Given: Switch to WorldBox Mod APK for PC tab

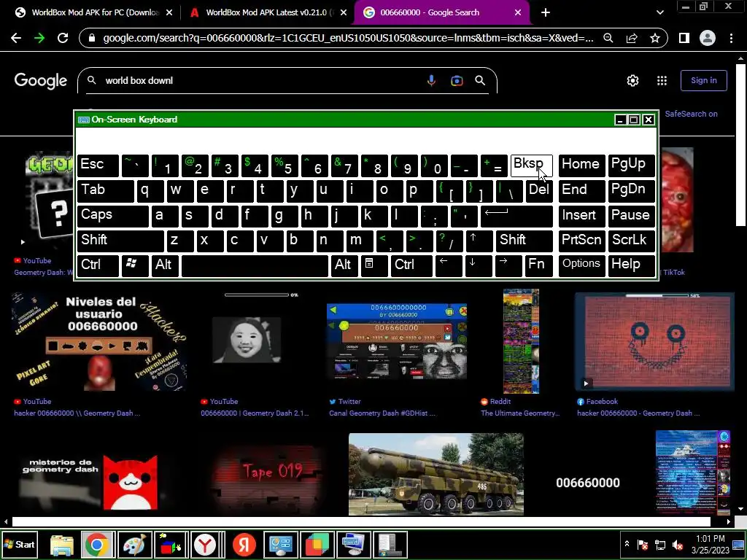Looking at the screenshot, I should coord(95,12).
